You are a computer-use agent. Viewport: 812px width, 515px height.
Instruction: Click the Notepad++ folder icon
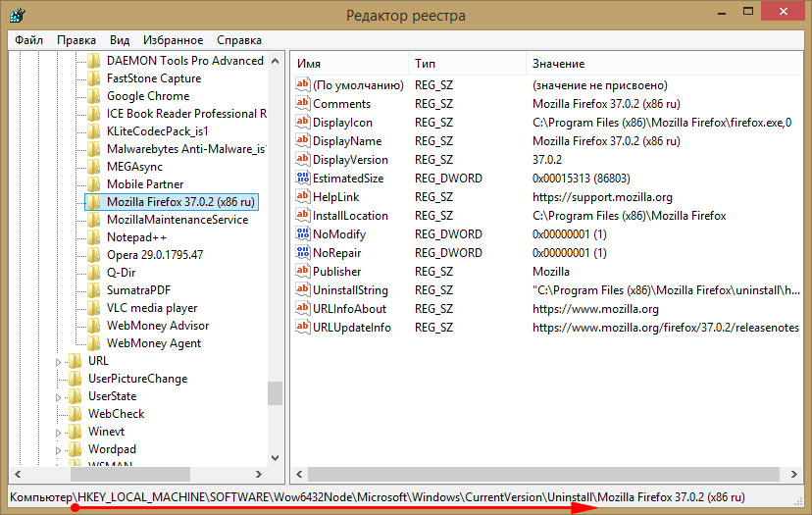pyautogui.click(x=94, y=237)
